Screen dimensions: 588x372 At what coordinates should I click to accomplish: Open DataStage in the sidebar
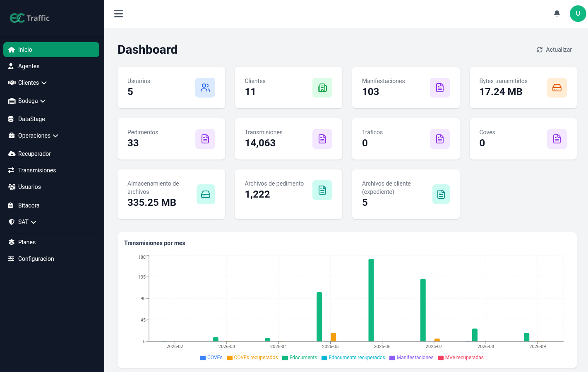pos(51,119)
